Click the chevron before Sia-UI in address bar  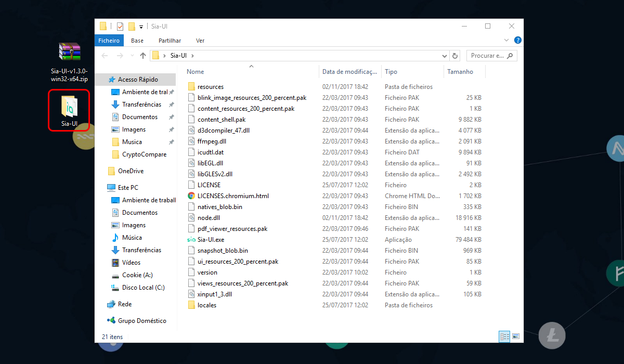(x=164, y=56)
